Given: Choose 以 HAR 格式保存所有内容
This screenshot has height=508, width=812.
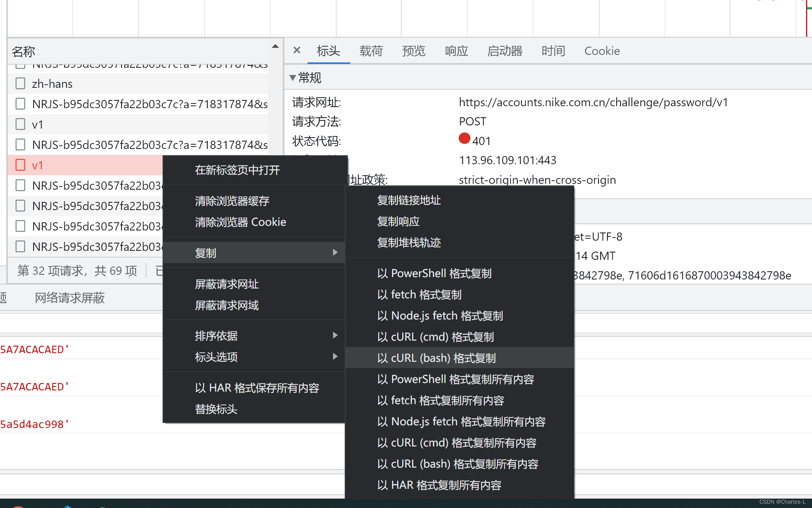Looking at the screenshot, I should [257, 388].
